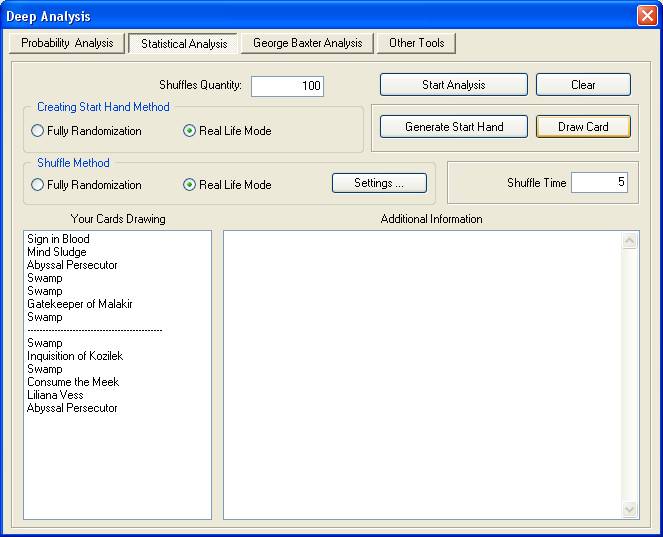
Task: Click Generate Start Hand button
Action: 454,126
